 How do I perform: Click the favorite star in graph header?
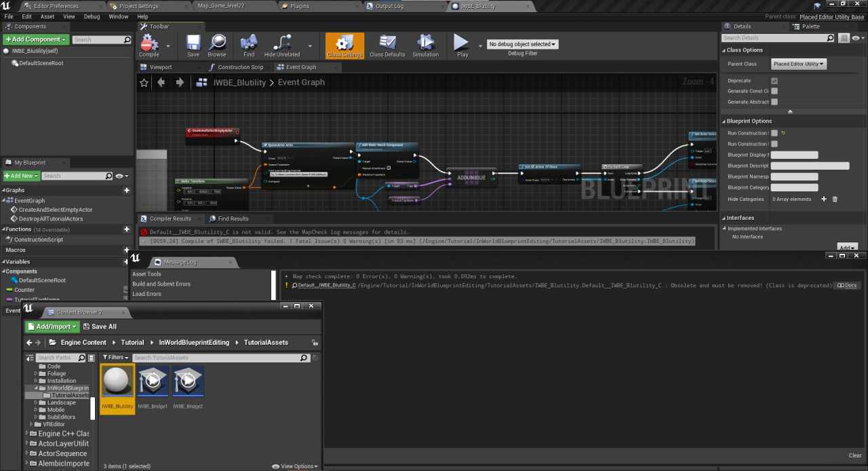pyautogui.click(x=144, y=82)
